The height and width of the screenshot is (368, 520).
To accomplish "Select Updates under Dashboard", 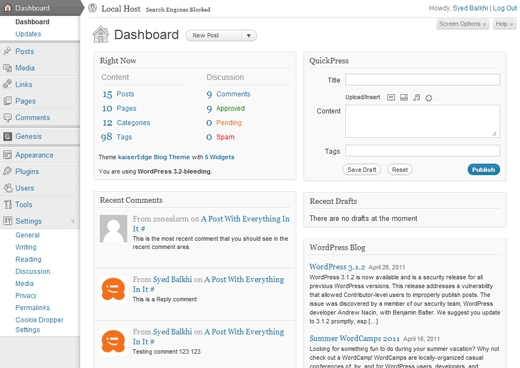I will [x=28, y=34].
